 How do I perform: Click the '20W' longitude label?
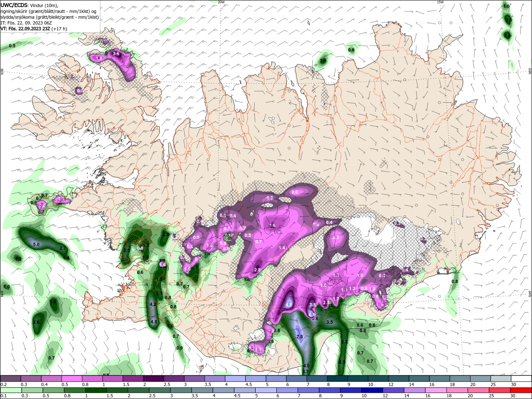221,2
